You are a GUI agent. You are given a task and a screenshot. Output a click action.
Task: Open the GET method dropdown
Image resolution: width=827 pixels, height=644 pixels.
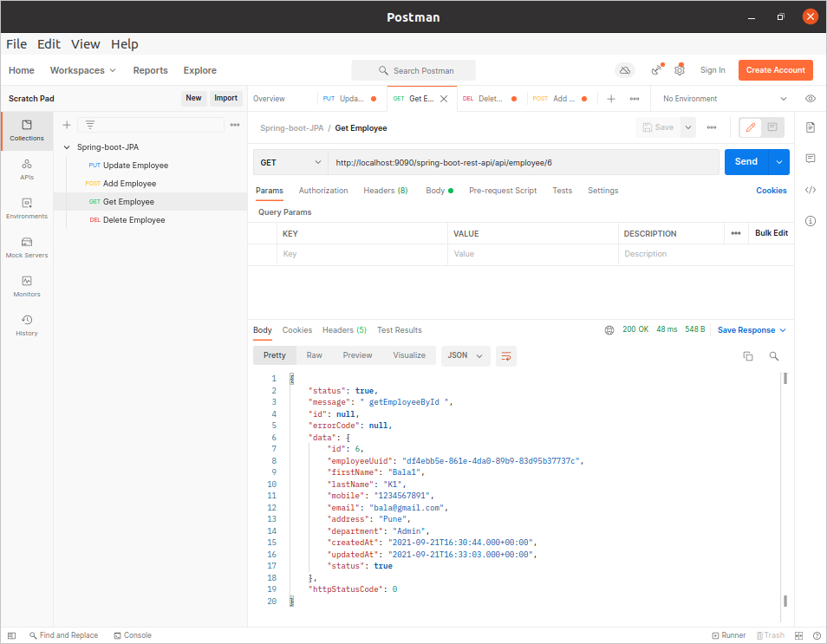290,162
